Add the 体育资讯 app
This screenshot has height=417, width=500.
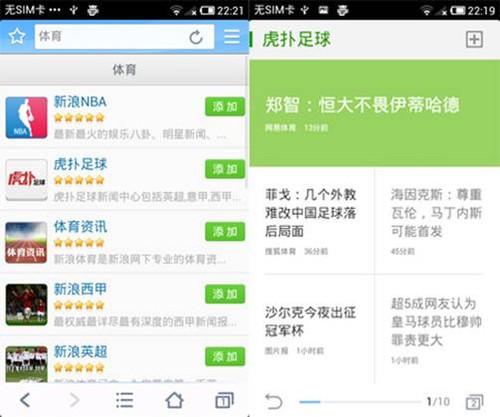click(x=225, y=231)
